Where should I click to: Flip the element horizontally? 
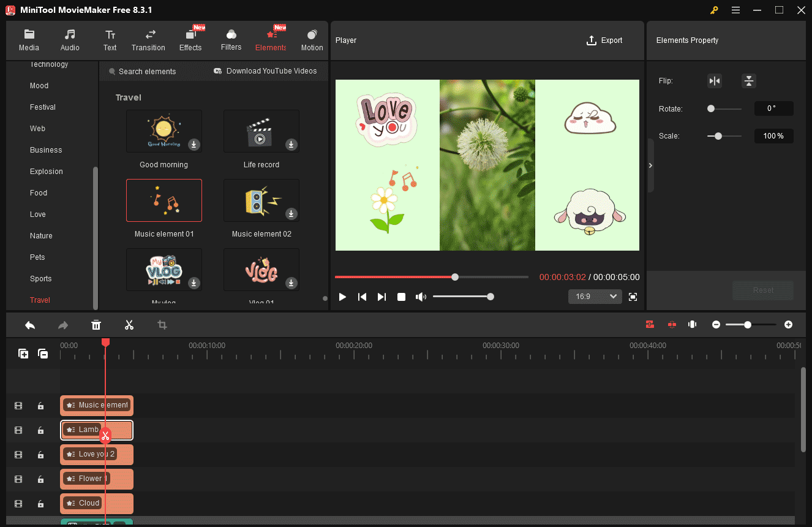pyautogui.click(x=714, y=81)
